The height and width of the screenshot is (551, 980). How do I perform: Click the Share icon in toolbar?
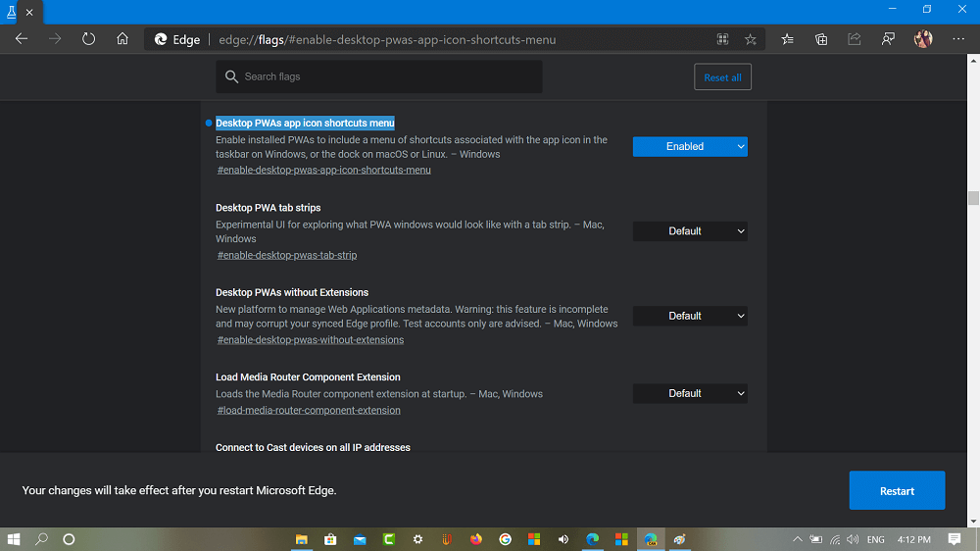tap(855, 39)
